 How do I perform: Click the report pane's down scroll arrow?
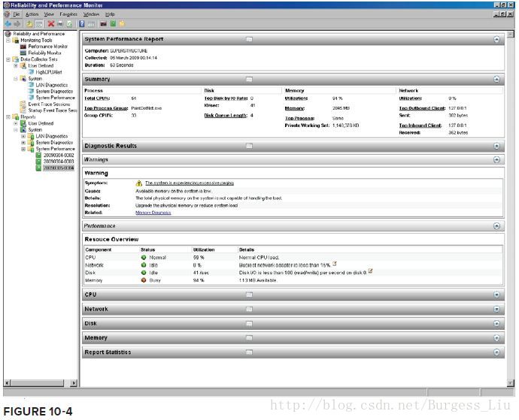[510, 383]
